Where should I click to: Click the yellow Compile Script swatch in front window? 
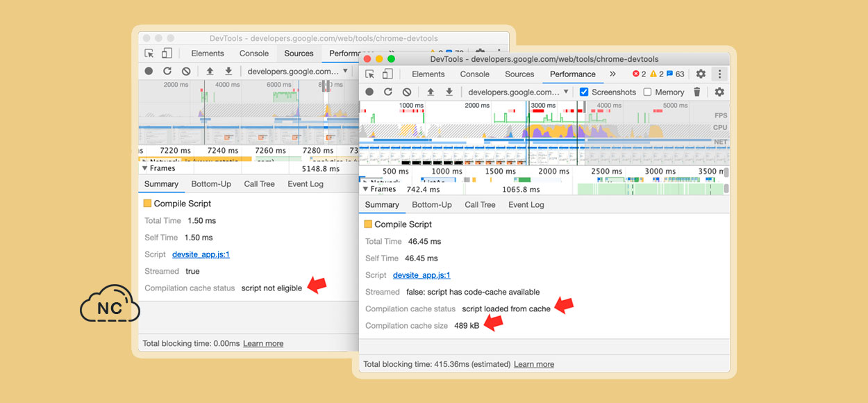tap(368, 224)
